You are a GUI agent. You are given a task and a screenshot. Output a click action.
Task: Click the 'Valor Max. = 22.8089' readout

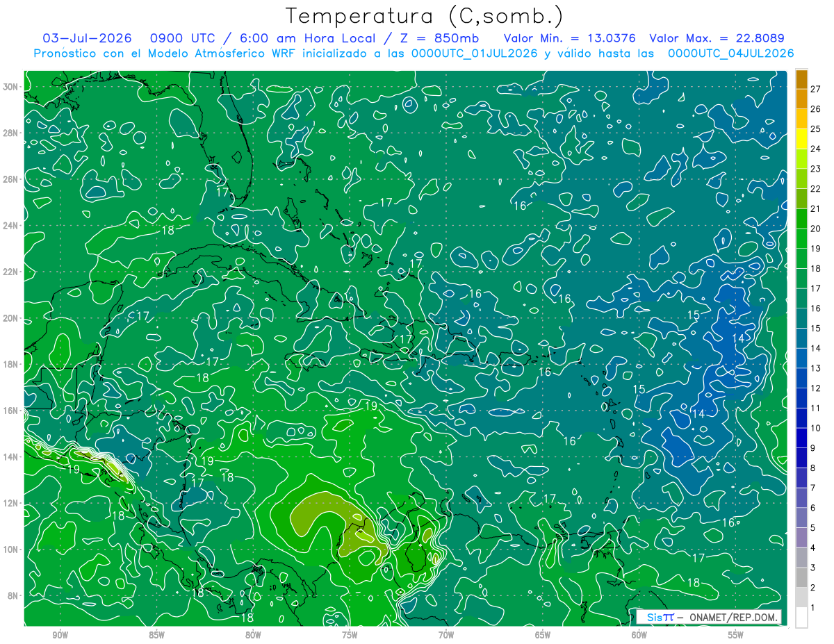coord(716,38)
